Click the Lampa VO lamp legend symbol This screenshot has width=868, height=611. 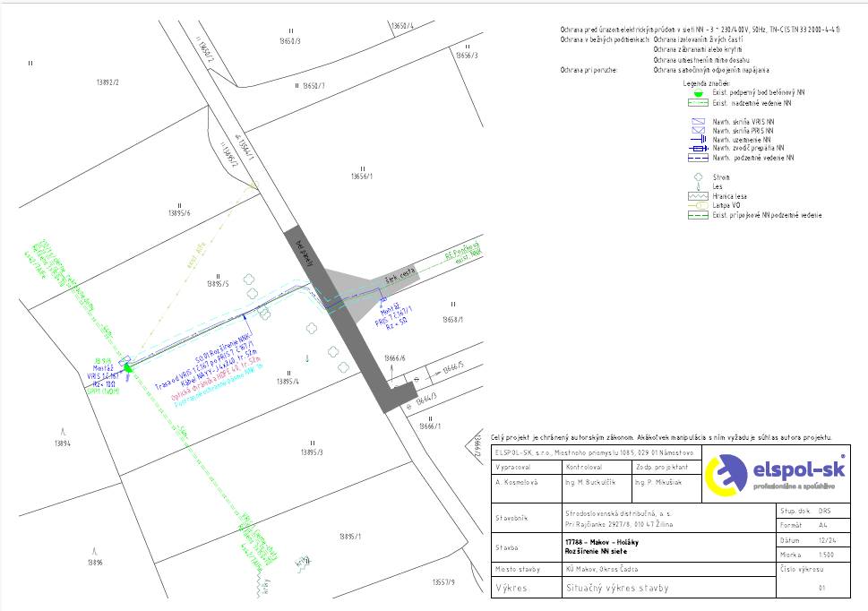698,205
